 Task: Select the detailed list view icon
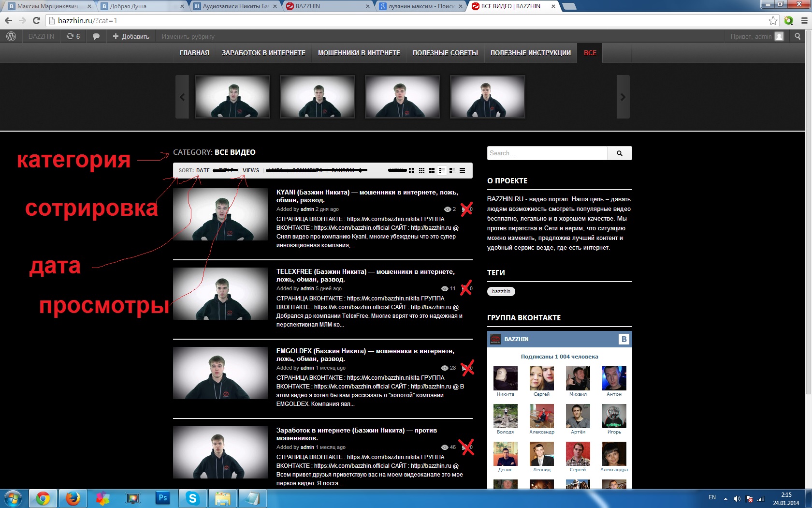point(442,170)
